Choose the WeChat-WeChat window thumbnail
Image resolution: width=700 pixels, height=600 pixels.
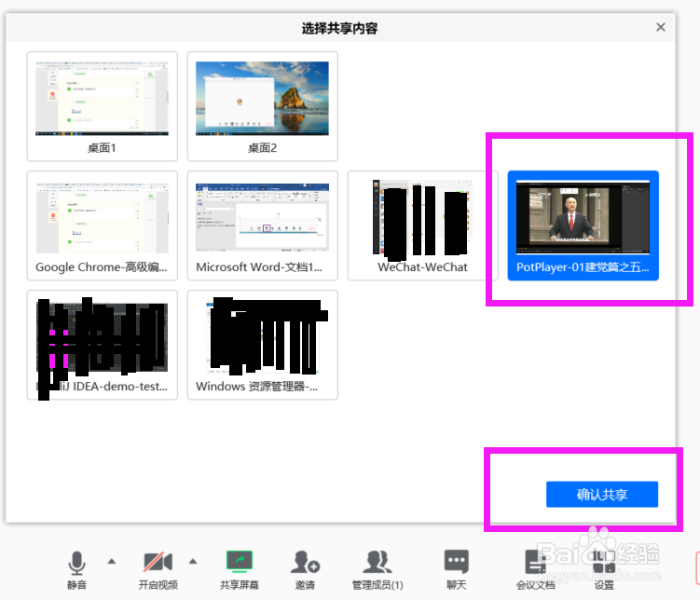423,225
